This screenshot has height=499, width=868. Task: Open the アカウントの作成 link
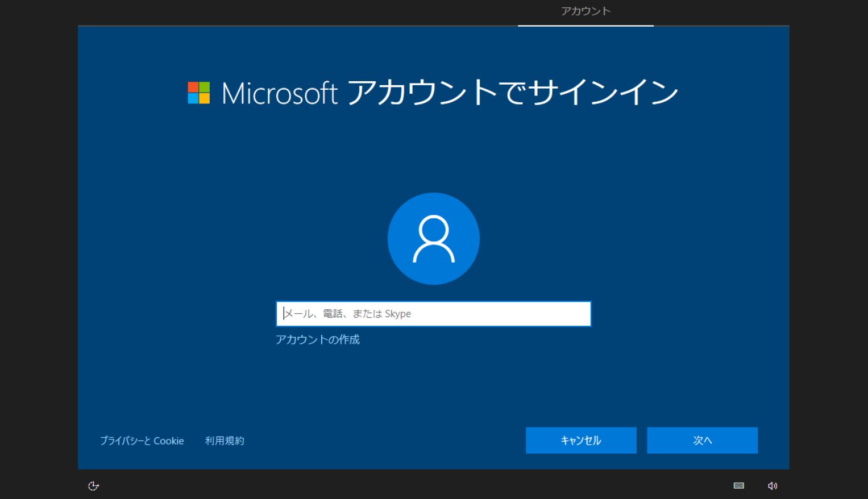click(318, 339)
